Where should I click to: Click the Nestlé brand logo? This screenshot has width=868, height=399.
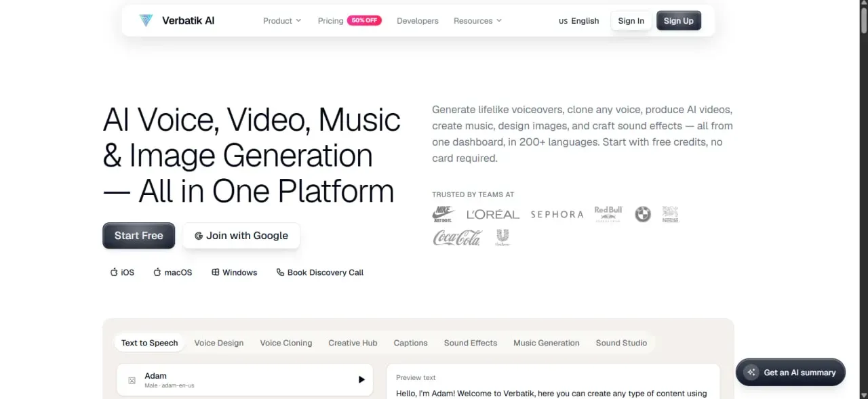tap(671, 214)
